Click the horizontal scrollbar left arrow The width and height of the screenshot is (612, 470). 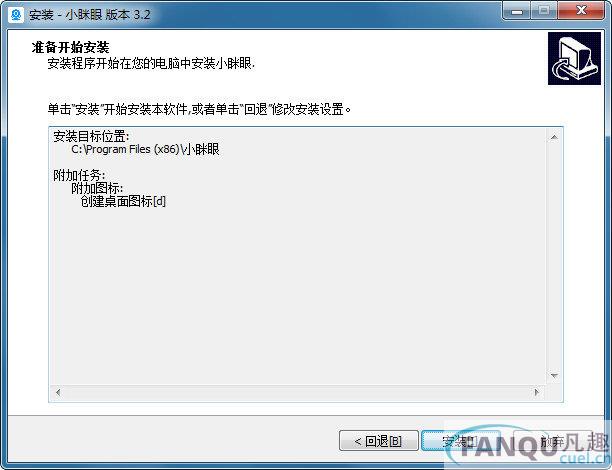(x=58, y=392)
